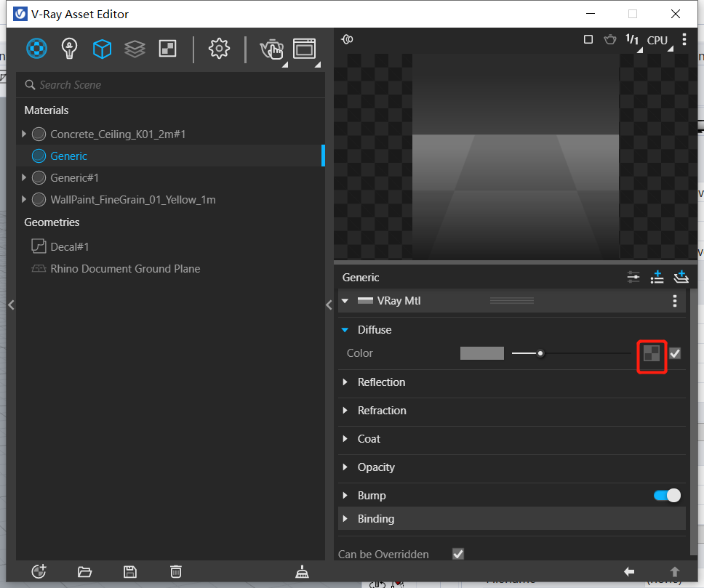
Task: Expand WallPaint_FineGrain_01_Yellow_1m arrow
Action: coord(24,199)
